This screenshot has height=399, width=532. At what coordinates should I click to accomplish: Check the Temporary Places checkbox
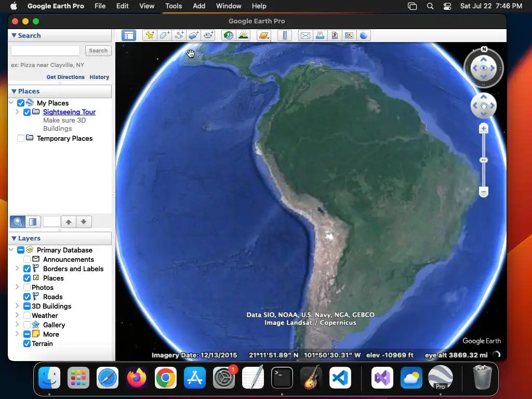coord(21,138)
